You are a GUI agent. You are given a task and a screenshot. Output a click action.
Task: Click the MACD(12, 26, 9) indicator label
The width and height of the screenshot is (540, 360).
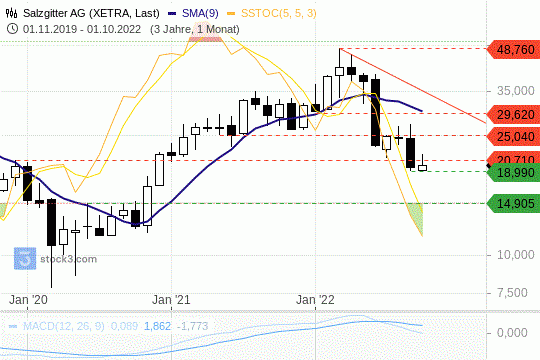click(x=63, y=326)
